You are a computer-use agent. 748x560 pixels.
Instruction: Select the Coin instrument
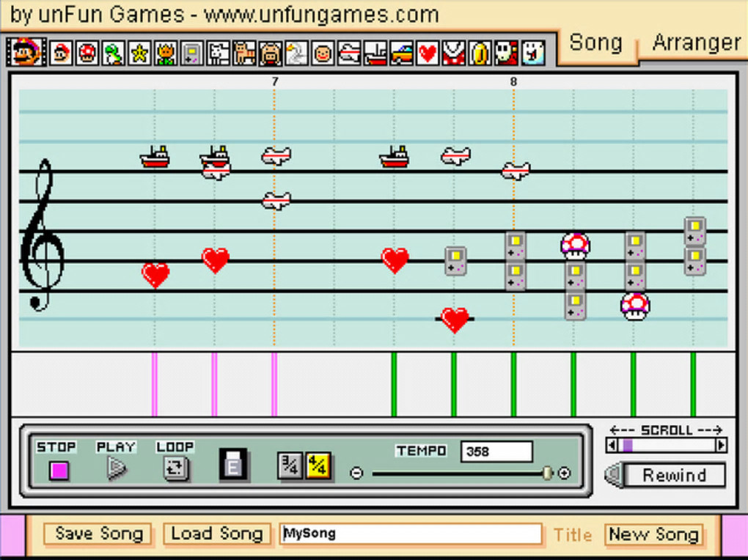pos(480,53)
